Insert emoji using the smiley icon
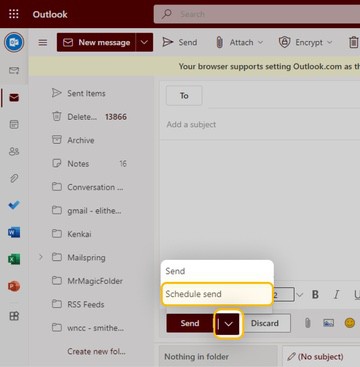Viewport: 360px width, 367px height. (x=350, y=323)
